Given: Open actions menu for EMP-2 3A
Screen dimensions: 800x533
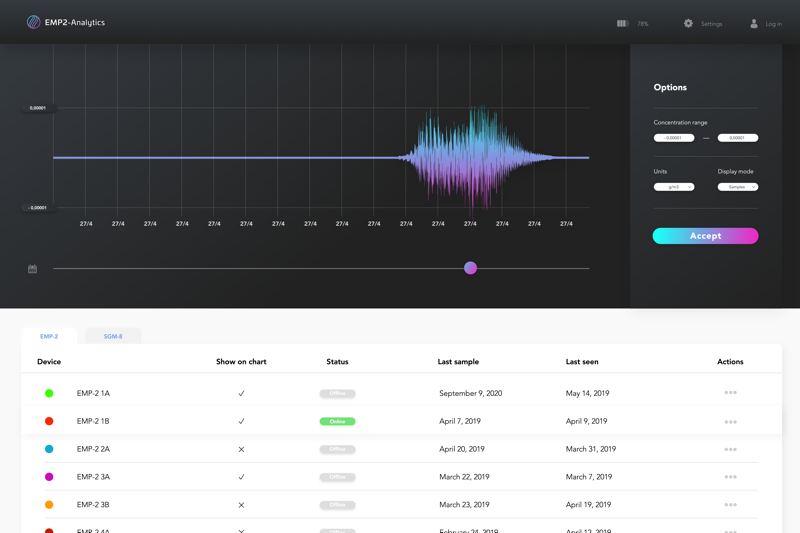Looking at the screenshot, I should coord(730,477).
